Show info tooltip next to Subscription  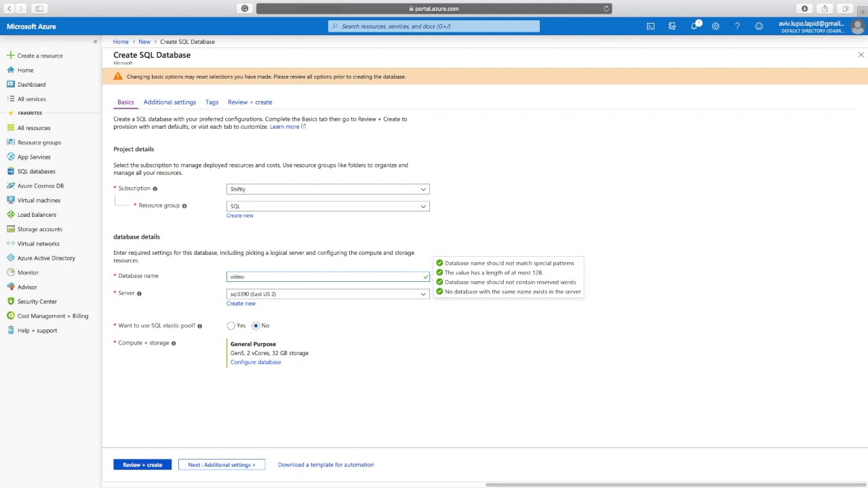tap(155, 189)
